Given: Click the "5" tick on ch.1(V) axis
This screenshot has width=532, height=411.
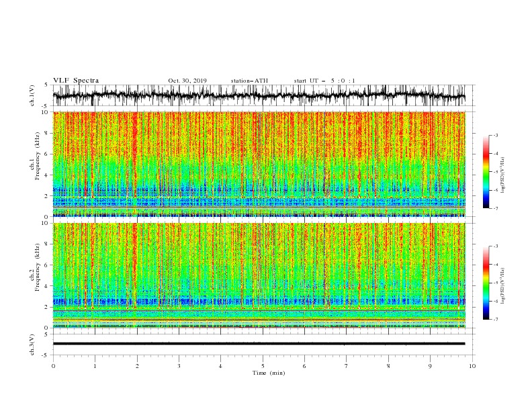Looking at the screenshot, I should coord(46,85).
